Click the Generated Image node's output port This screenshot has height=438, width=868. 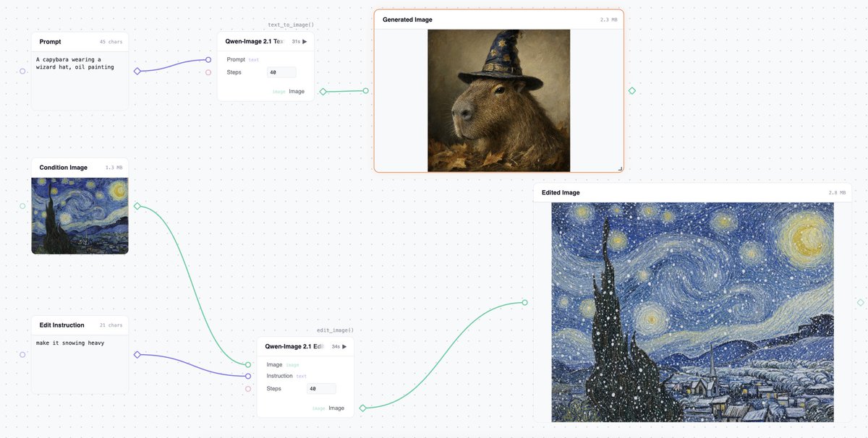[632, 91]
